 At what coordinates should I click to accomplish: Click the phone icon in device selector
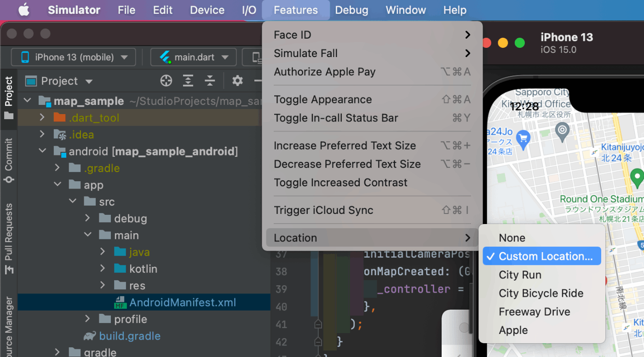25,57
